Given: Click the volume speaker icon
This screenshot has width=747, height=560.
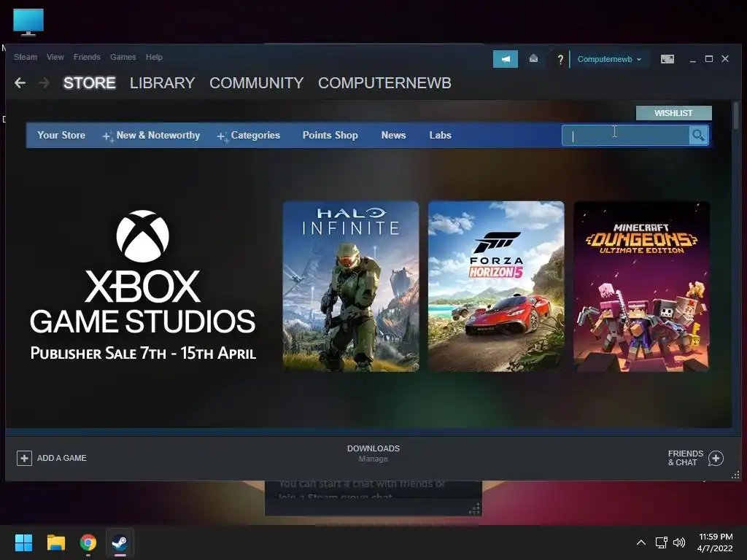Looking at the screenshot, I should coord(679,542).
